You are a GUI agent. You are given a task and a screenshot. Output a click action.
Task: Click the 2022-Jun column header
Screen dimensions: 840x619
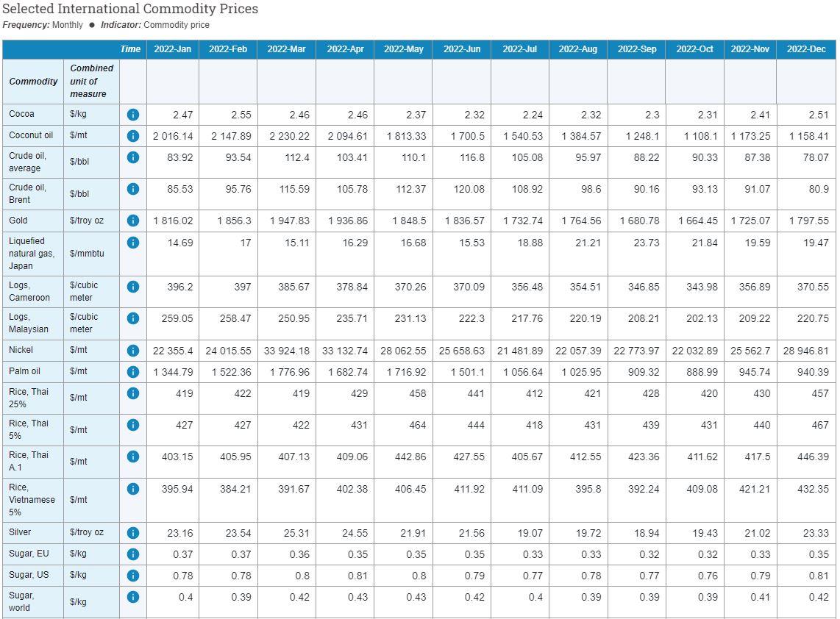coord(460,49)
